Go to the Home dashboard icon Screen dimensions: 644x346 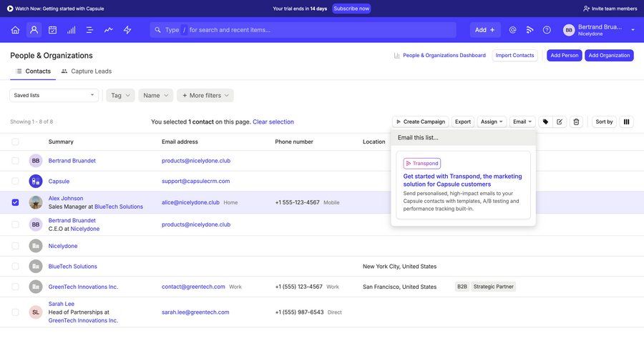click(x=15, y=30)
